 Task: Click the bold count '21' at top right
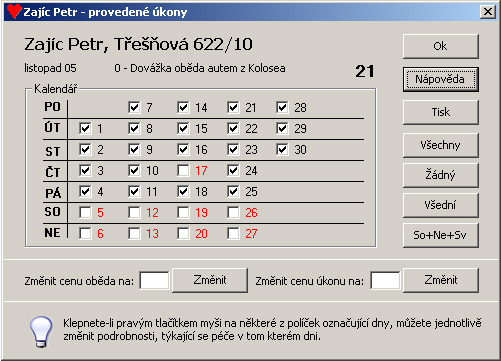click(365, 71)
